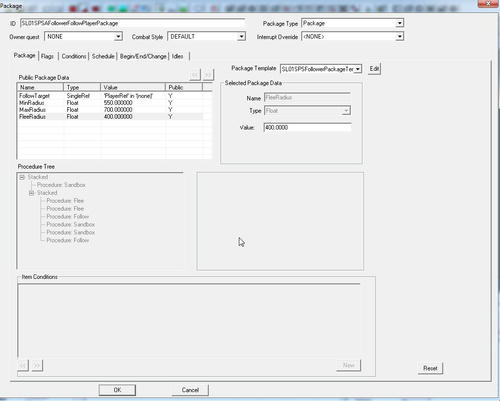The height and width of the screenshot is (401, 500).
Task: Switch to the Conditions tab
Action: click(74, 56)
